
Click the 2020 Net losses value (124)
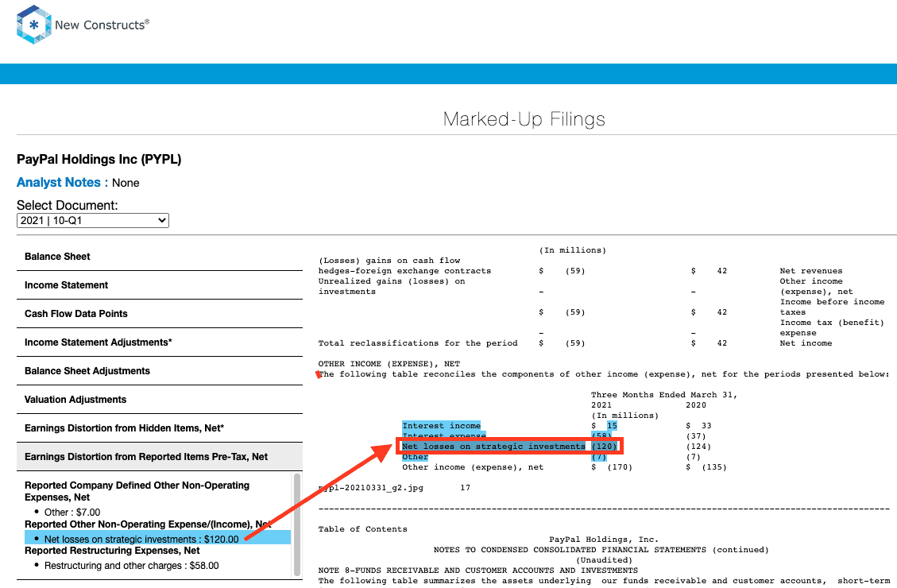click(698, 446)
